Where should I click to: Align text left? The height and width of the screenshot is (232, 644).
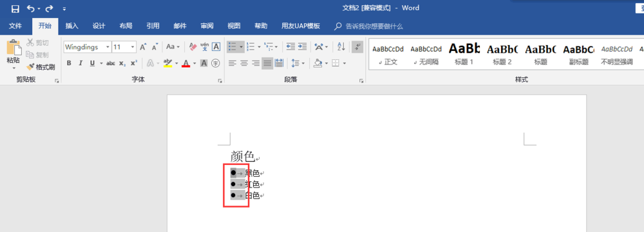tap(232, 63)
